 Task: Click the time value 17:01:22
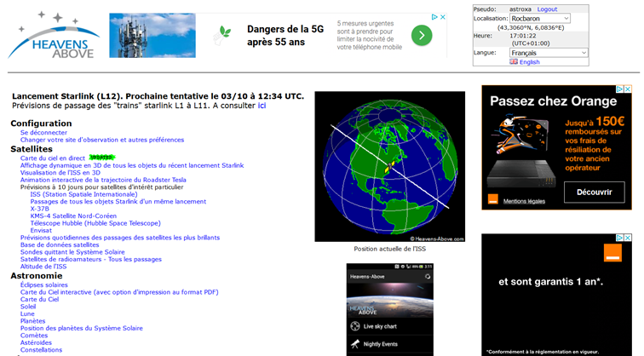click(x=522, y=36)
